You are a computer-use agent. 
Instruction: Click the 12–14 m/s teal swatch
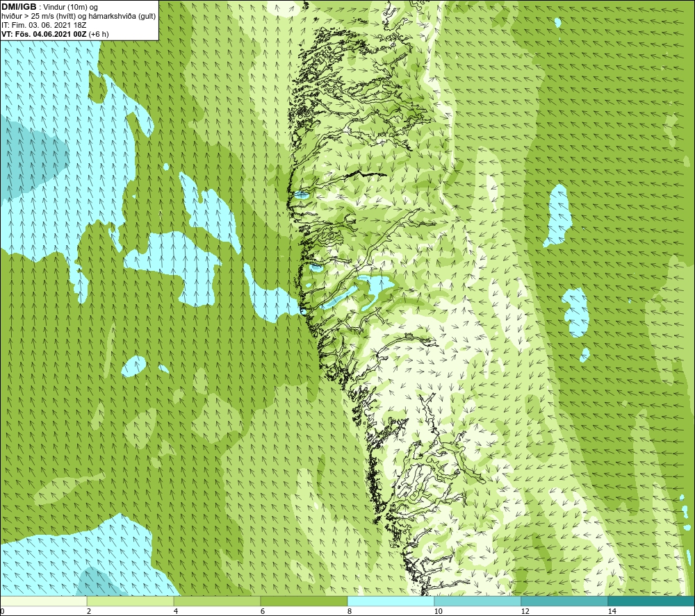click(x=564, y=601)
